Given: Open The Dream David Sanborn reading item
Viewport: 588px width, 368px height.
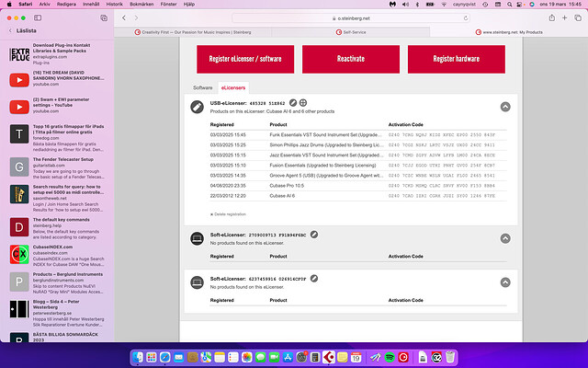Looking at the screenshot, I should click(57, 78).
